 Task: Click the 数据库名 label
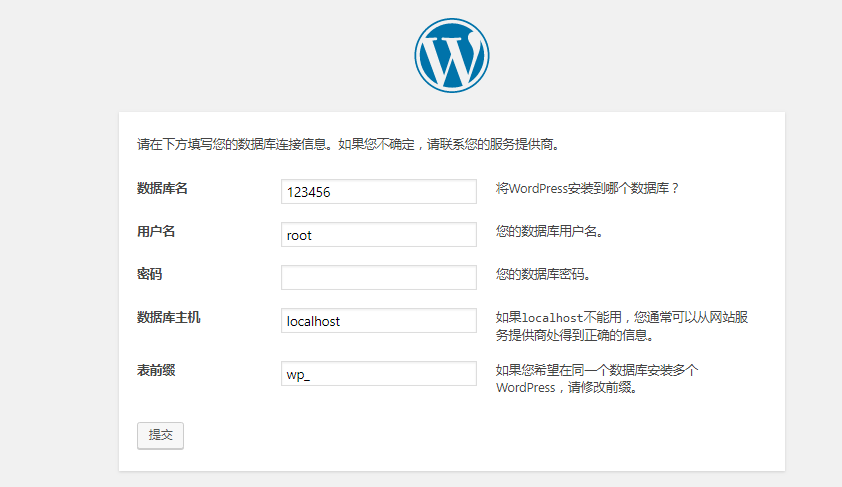click(x=162, y=188)
